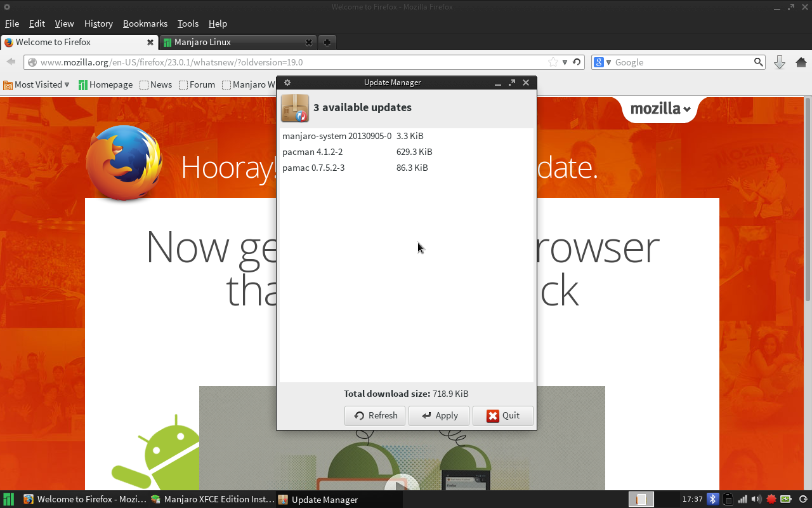The width and height of the screenshot is (812, 508).
Task: Open the News bookmark
Action: click(155, 84)
